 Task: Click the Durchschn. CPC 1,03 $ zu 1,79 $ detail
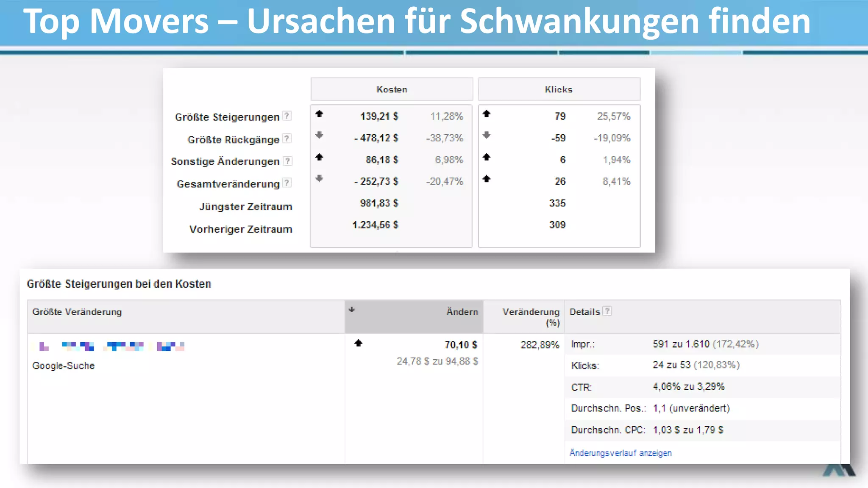coord(702,430)
